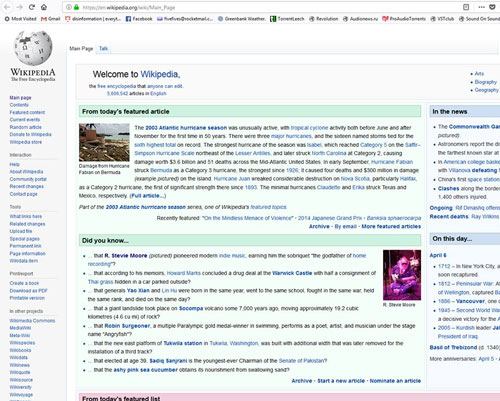
Task: Click Download as PDF
Action: pyautogui.click(x=28, y=291)
